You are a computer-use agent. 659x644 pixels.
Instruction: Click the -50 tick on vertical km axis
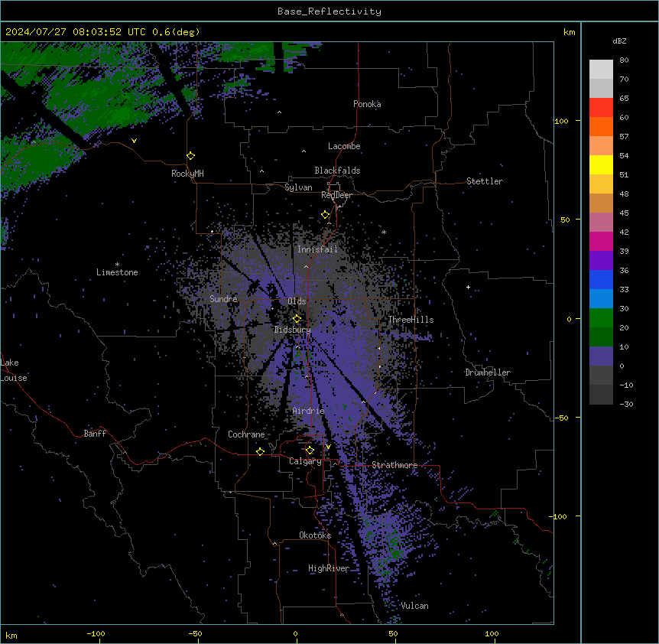(x=561, y=418)
